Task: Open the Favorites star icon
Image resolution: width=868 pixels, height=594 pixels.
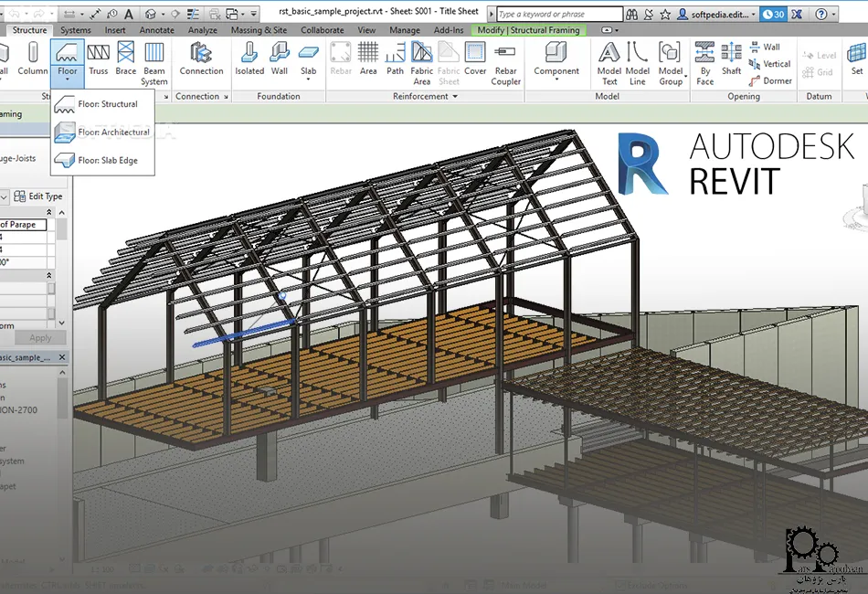Action: point(665,14)
